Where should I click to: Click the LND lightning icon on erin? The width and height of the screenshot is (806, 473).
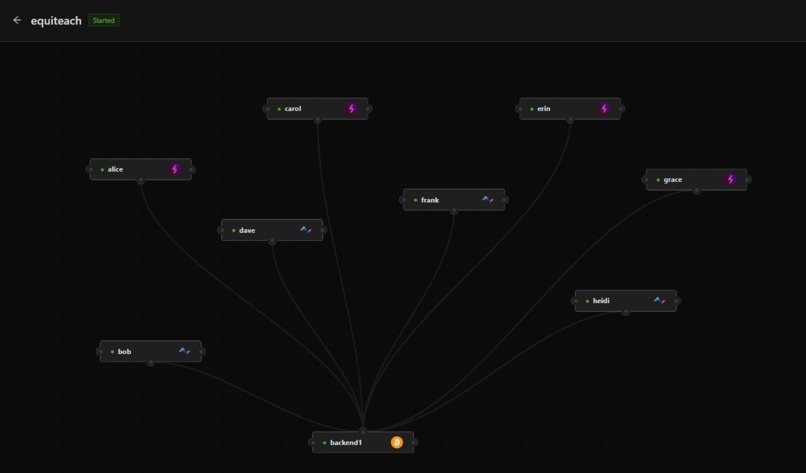(x=604, y=108)
